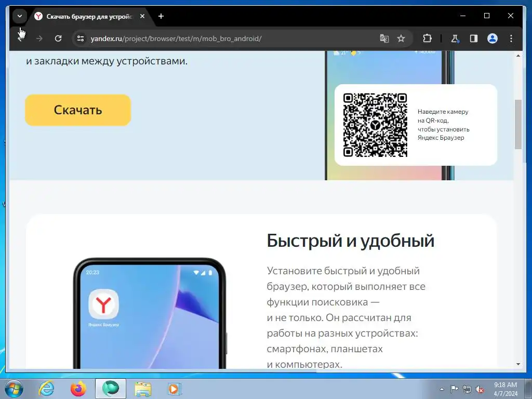Minimize the browser window
Image resolution: width=532 pixels, height=399 pixels.
463,16
